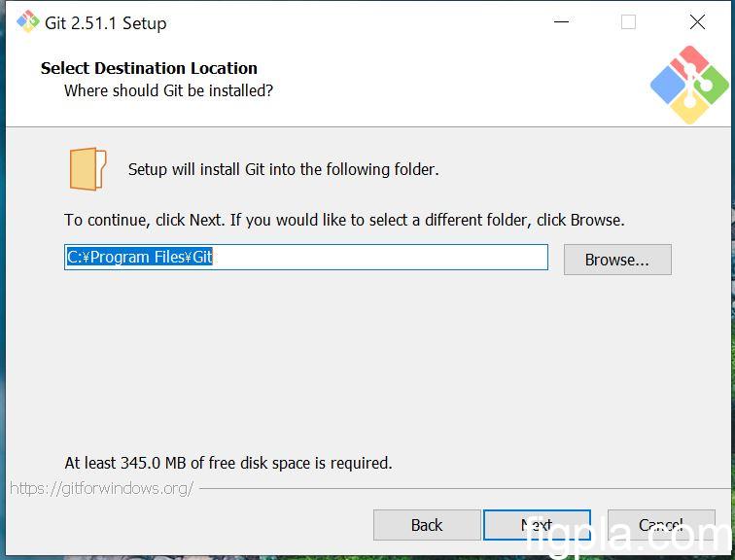Click the "Git 2.51.1 Setup" window title
Screen dimensions: 735x560
click(105, 23)
